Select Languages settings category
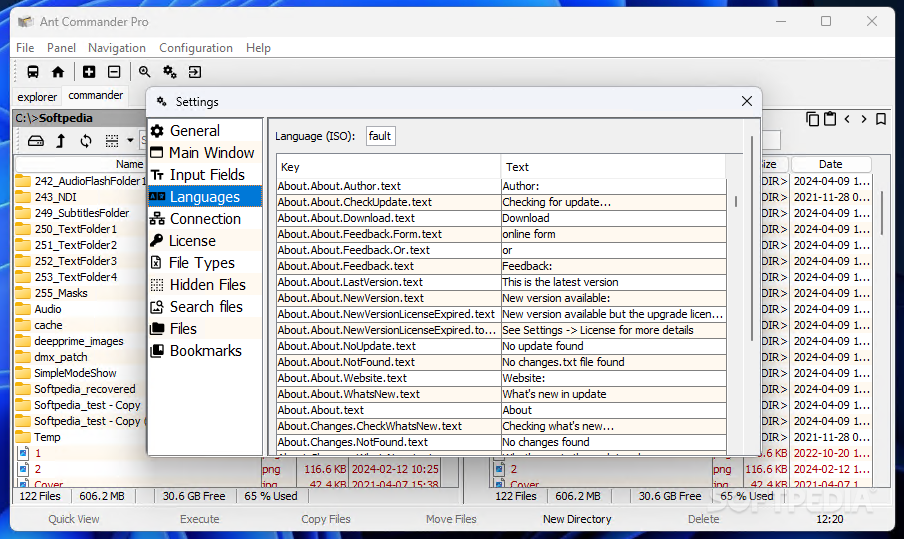This screenshot has width=904, height=539. [205, 197]
